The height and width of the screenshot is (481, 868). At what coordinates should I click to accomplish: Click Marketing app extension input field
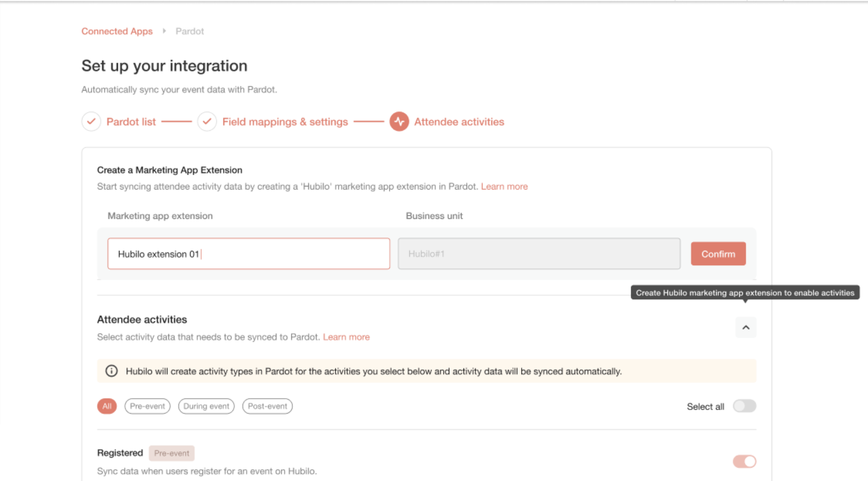click(249, 253)
